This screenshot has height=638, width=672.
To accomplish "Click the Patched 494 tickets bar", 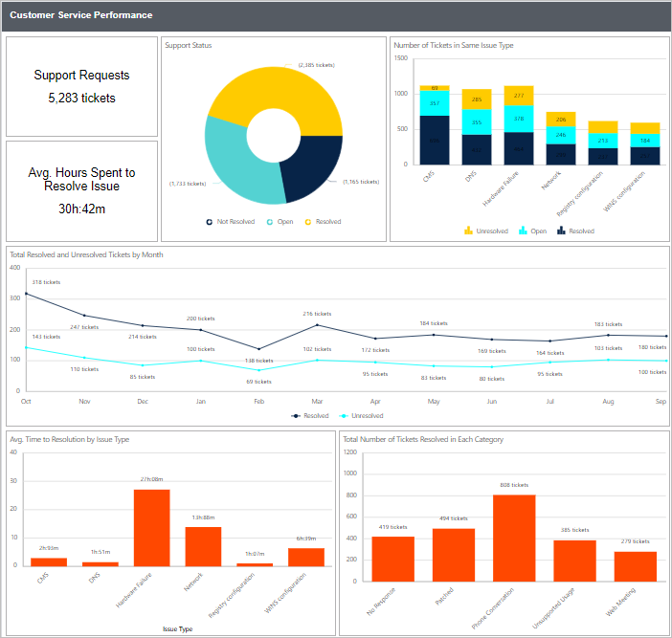I will [x=454, y=555].
